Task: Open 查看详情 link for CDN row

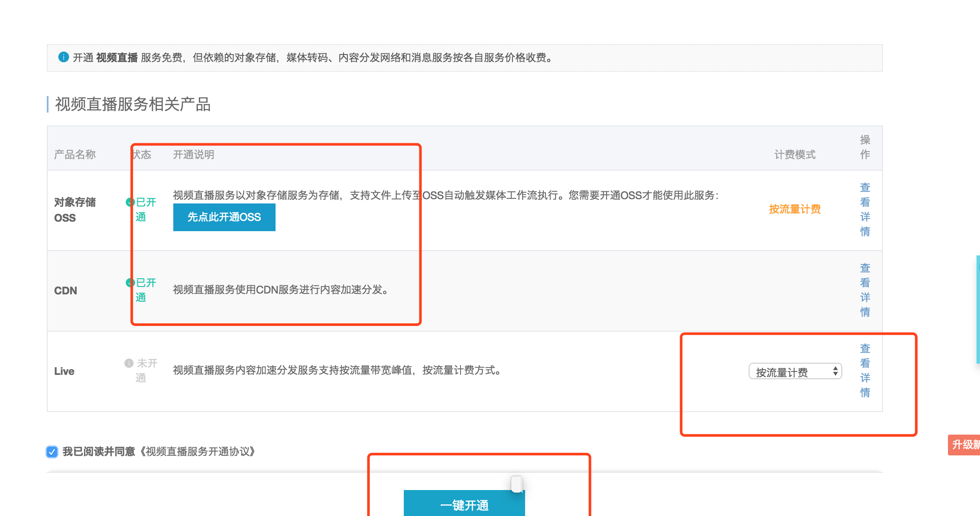Action: [865, 290]
